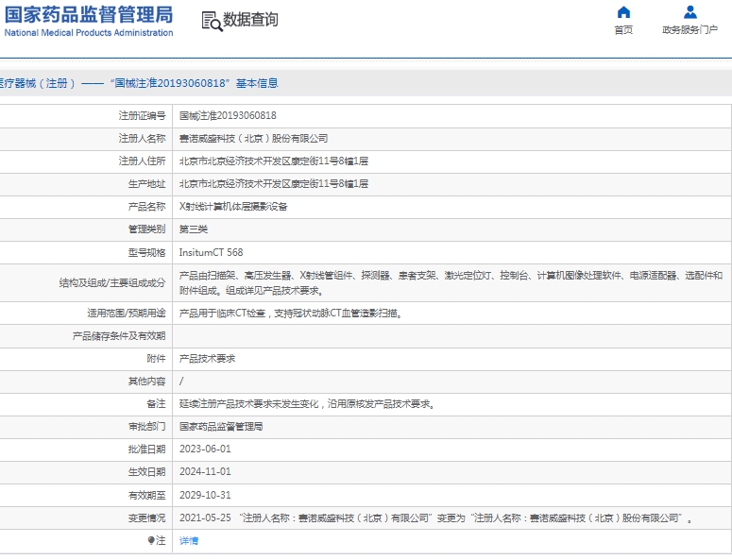Click the 产品储存条件及有效期 label
This screenshot has width=732, height=560.
point(119,336)
